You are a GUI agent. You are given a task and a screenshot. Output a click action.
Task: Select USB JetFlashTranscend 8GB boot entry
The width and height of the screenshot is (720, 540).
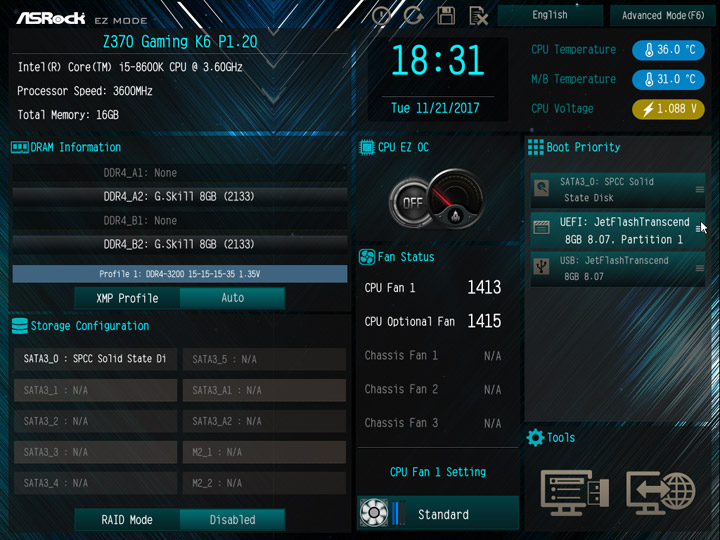(x=618, y=269)
